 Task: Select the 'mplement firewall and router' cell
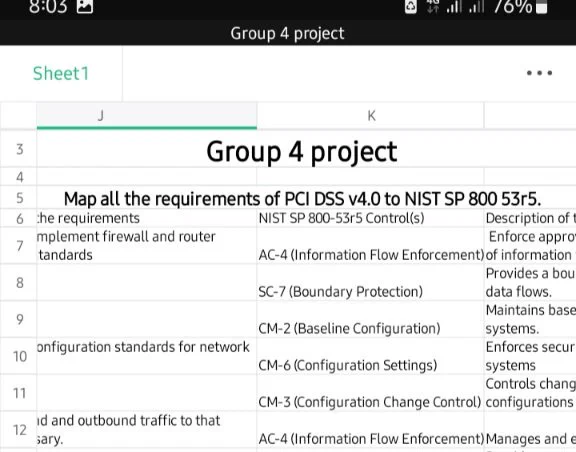point(147,245)
